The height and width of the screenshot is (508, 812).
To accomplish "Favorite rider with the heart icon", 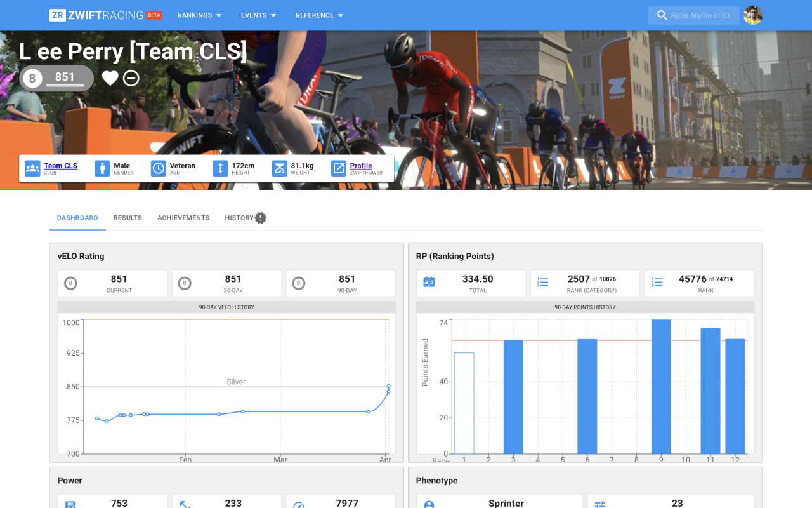I will [110, 78].
